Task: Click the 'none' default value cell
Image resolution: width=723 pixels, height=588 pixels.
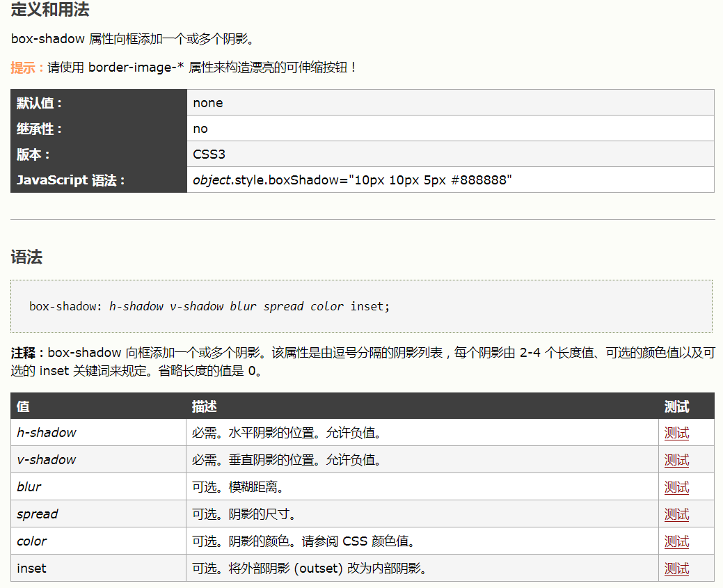Action: [450, 102]
